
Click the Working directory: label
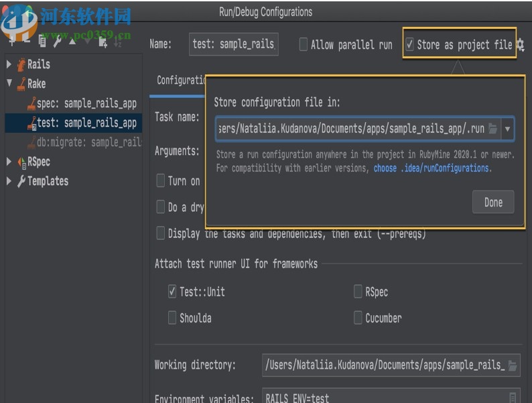tap(195, 365)
